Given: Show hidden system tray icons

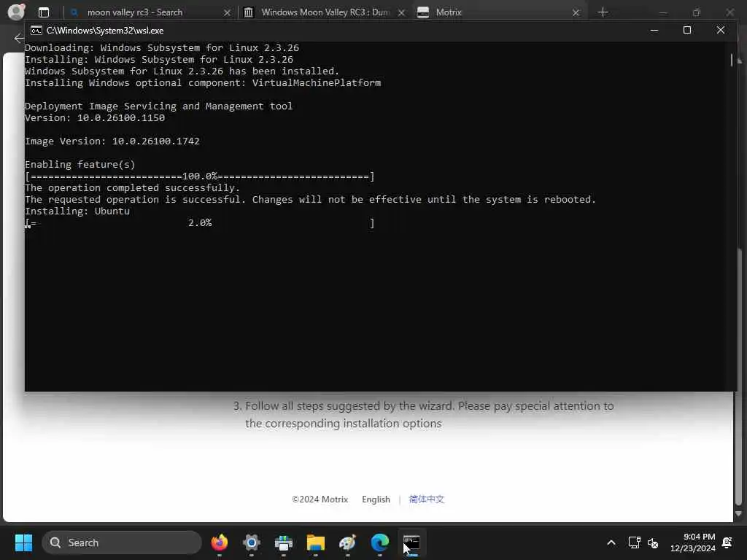Looking at the screenshot, I should point(611,542).
